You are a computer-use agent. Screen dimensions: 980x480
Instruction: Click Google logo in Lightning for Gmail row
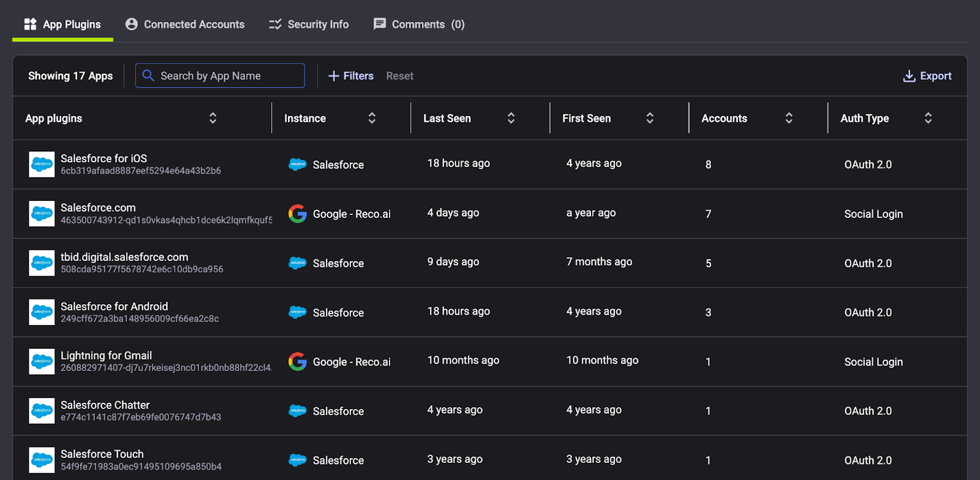click(298, 361)
